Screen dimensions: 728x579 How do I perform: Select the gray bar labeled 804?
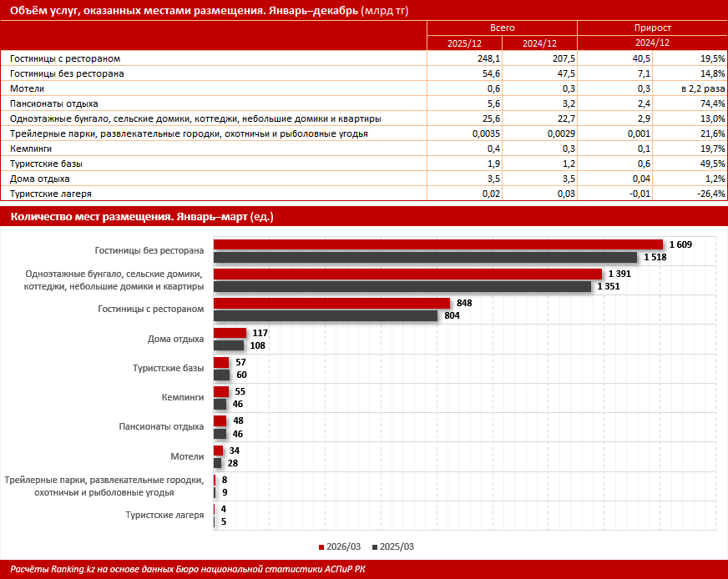[326, 315]
